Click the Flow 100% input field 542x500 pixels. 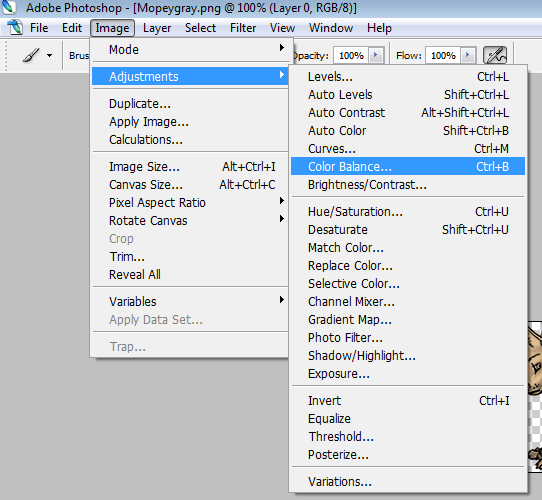pyautogui.click(x=443, y=55)
